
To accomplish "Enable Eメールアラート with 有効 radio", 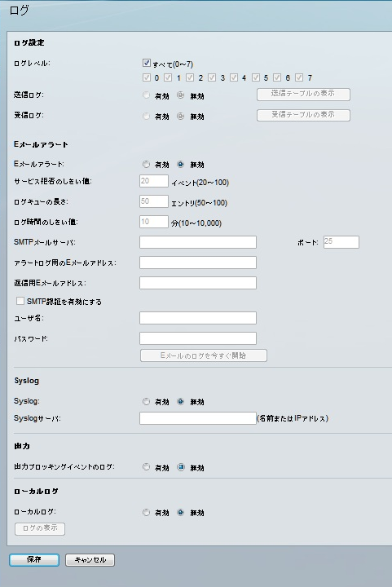I will point(146,164).
